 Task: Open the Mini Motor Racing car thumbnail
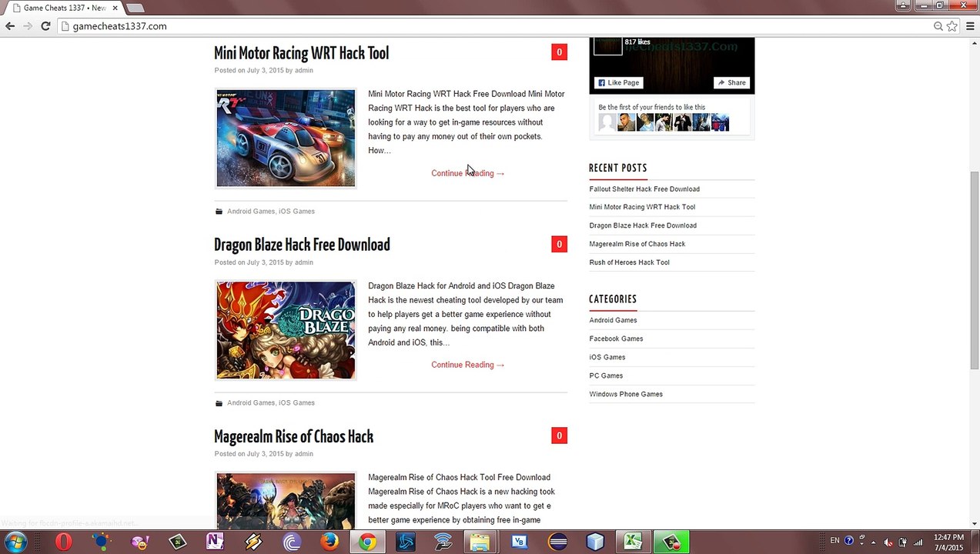coord(286,138)
